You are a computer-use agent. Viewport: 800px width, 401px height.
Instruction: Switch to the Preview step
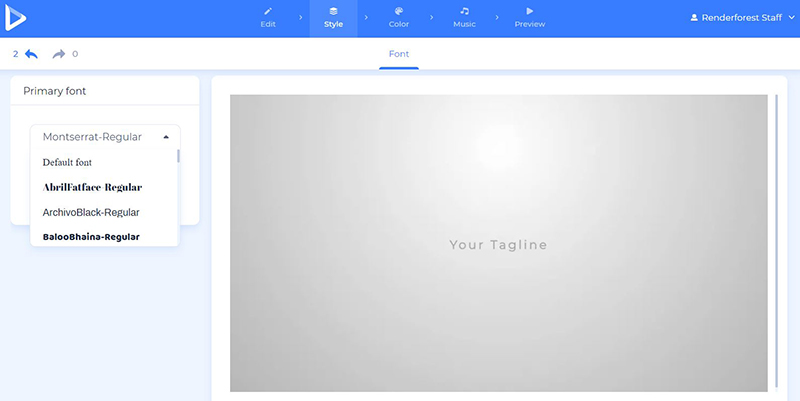[x=530, y=18]
